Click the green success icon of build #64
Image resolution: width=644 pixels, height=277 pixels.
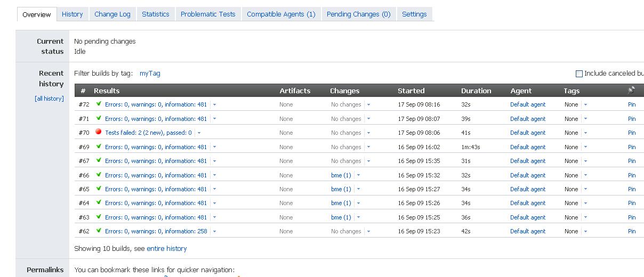[x=99, y=202]
